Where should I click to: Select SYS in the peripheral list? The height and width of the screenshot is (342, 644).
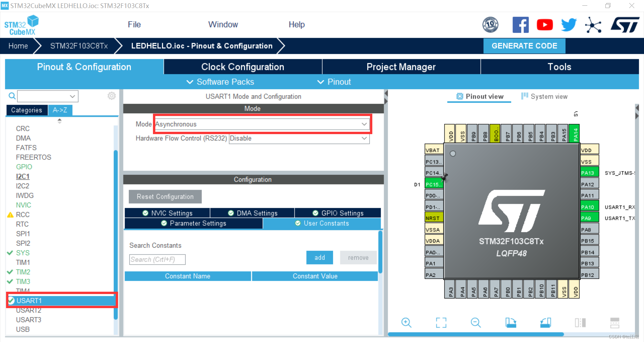pyautogui.click(x=23, y=253)
